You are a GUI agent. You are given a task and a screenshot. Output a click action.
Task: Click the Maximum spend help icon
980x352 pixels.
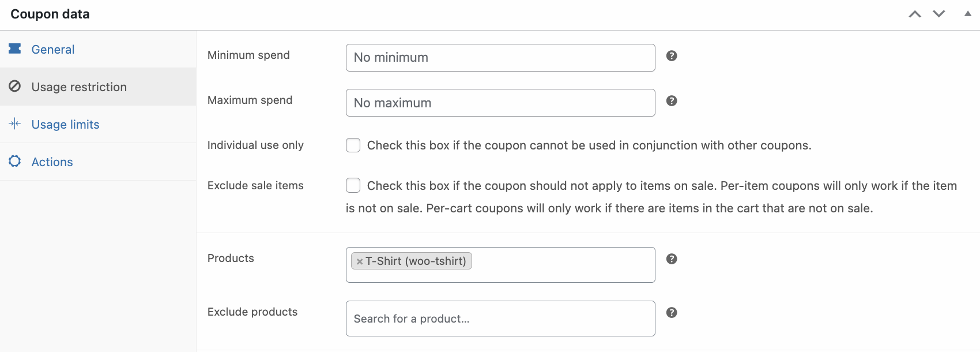672,100
